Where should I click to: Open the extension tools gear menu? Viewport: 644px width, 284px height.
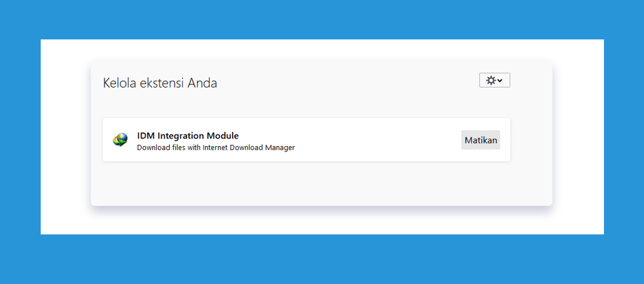pyautogui.click(x=495, y=80)
